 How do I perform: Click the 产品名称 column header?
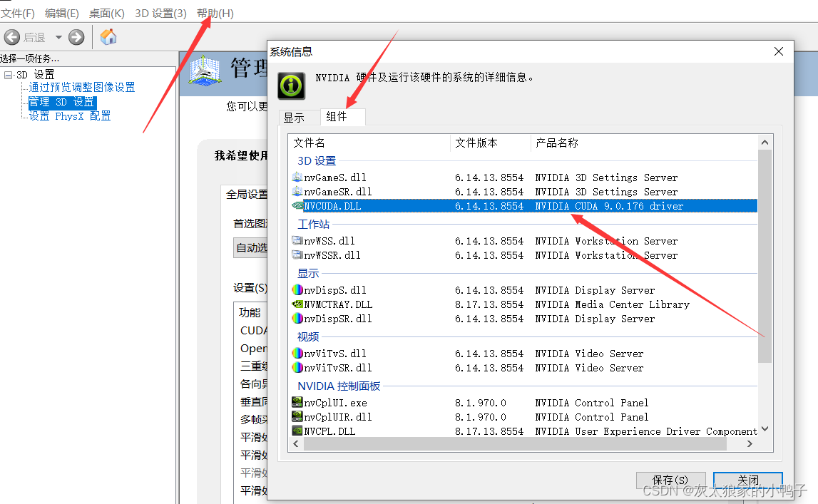click(644, 143)
